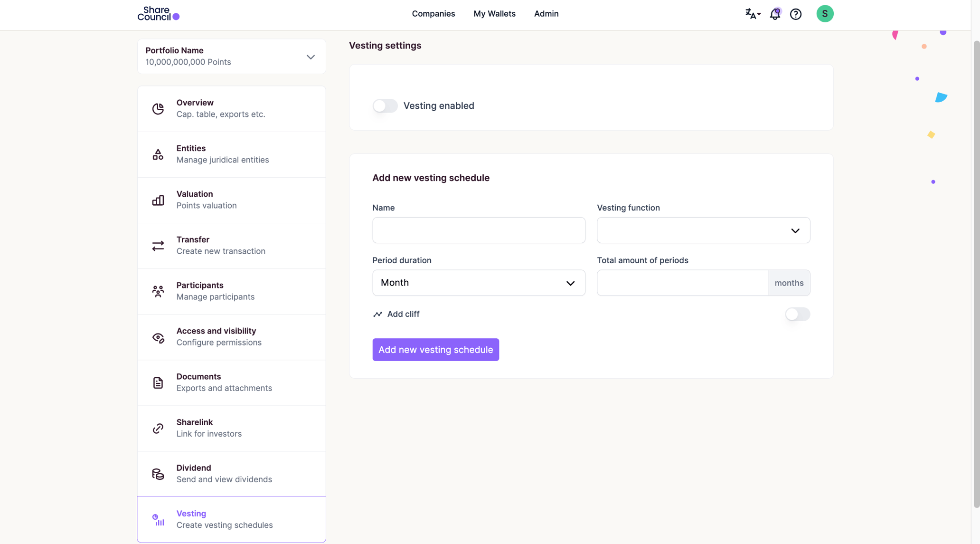Open the help question mark icon

(796, 14)
